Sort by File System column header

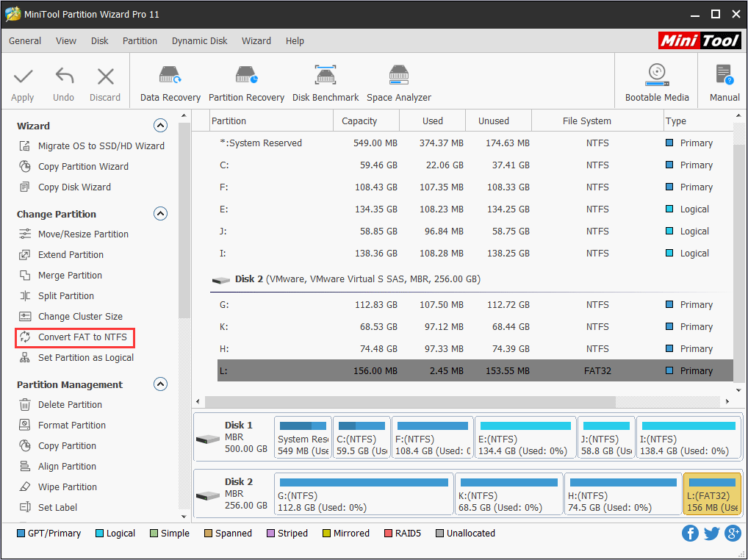[597, 121]
